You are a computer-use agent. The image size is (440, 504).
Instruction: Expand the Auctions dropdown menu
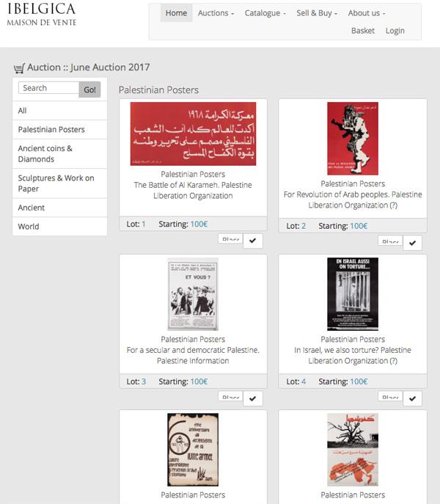click(216, 13)
